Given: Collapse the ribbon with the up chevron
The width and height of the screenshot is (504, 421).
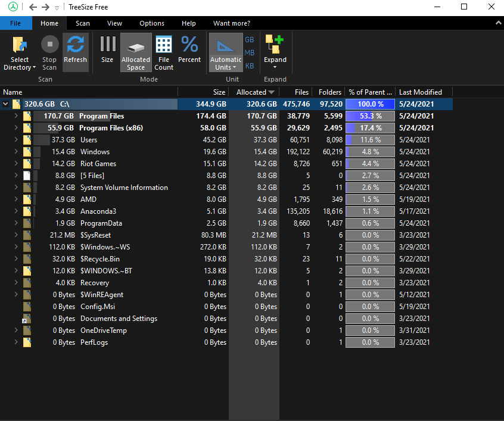Looking at the screenshot, I should coord(498,23).
